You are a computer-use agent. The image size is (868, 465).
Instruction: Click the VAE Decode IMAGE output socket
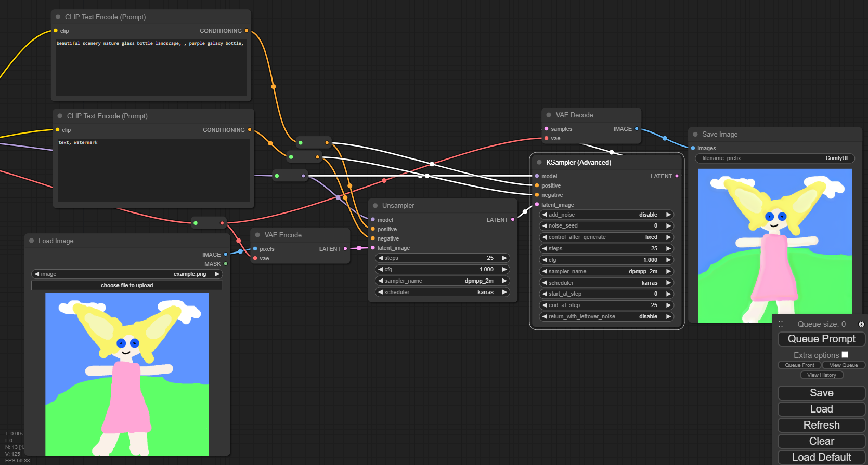coord(637,129)
